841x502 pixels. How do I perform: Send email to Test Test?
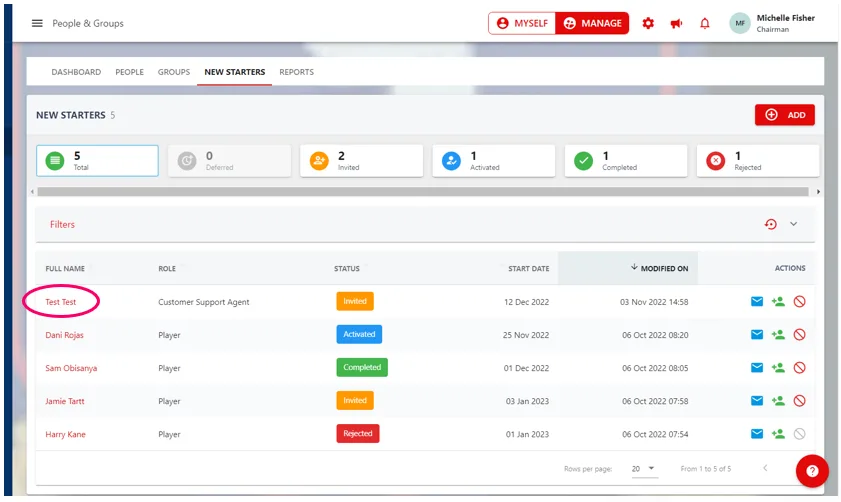(x=757, y=301)
